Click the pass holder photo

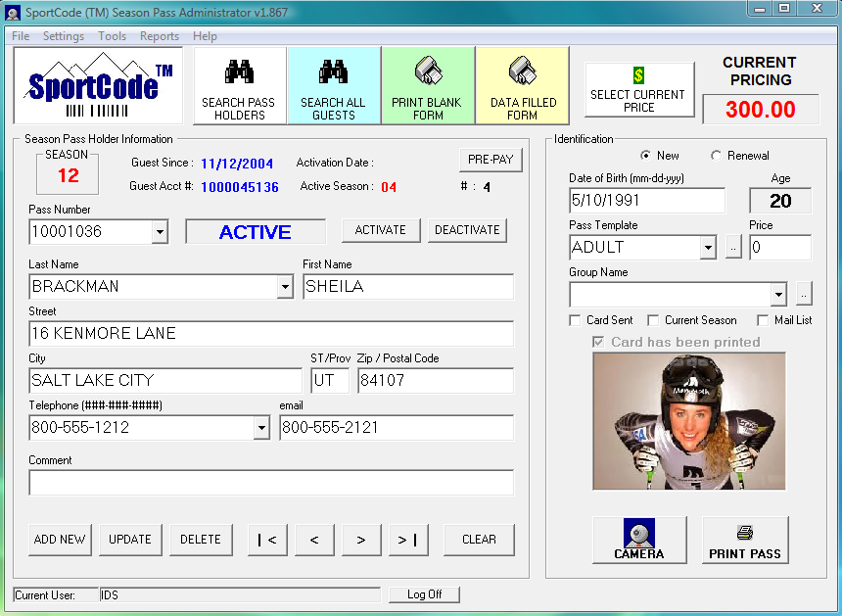tap(689, 421)
